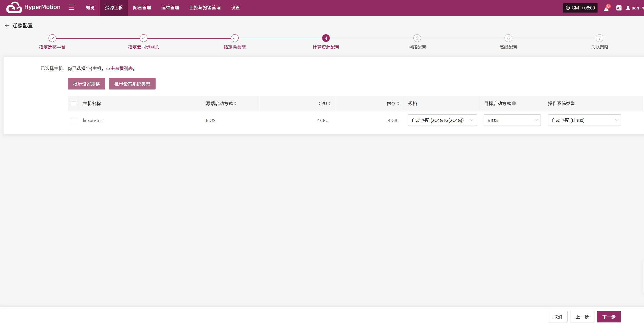Image resolution: width=644 pixels, height=325 pixels.
Task: Click the 上一步 button
Action: [x=582, y=317]
